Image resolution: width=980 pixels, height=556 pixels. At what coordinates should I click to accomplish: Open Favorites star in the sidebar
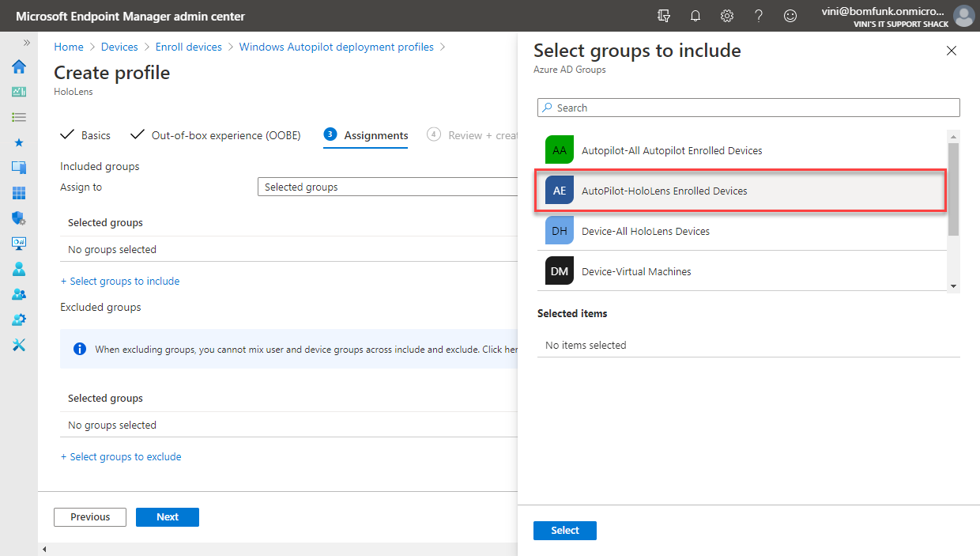click(19, 142)
